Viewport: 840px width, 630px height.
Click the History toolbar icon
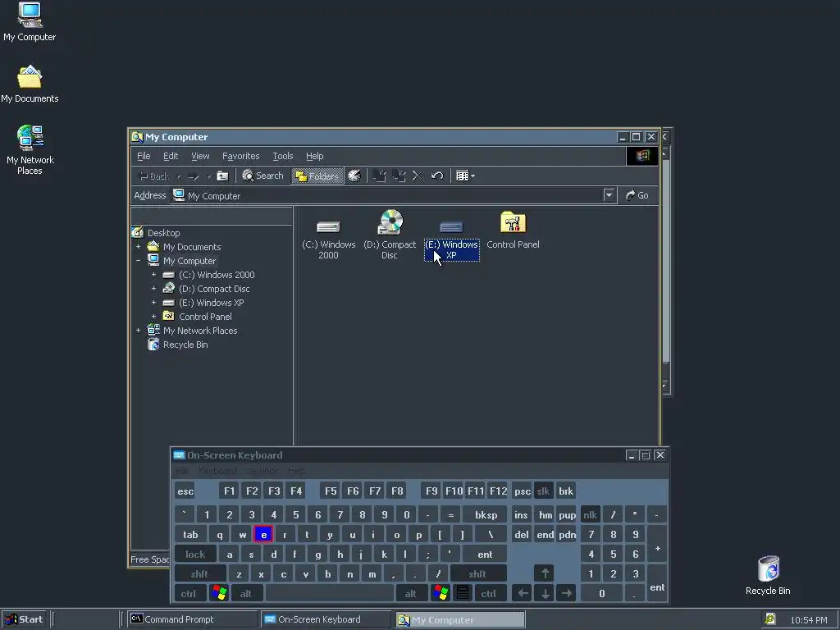pos(354,176)
